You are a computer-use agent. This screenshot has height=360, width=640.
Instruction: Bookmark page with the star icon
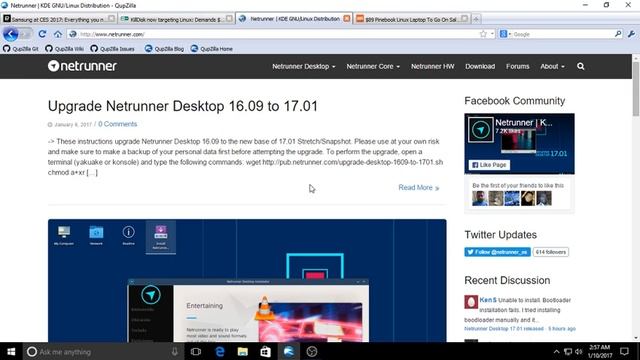click(483, 34)
